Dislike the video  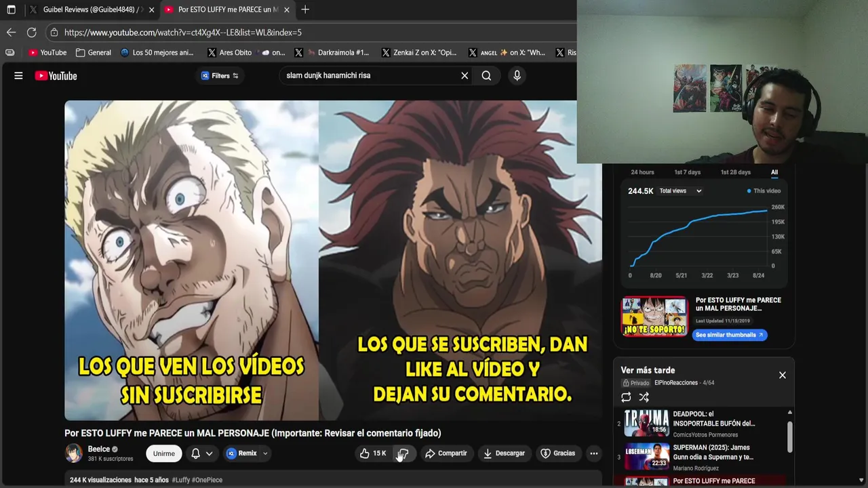pyautogui.click(x=403, y=453)
